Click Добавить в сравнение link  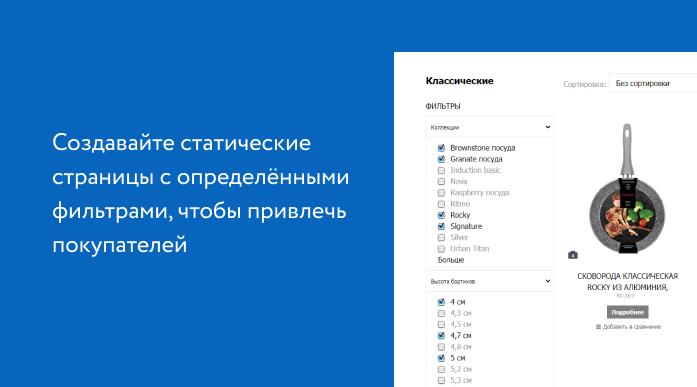pos(632,327)
